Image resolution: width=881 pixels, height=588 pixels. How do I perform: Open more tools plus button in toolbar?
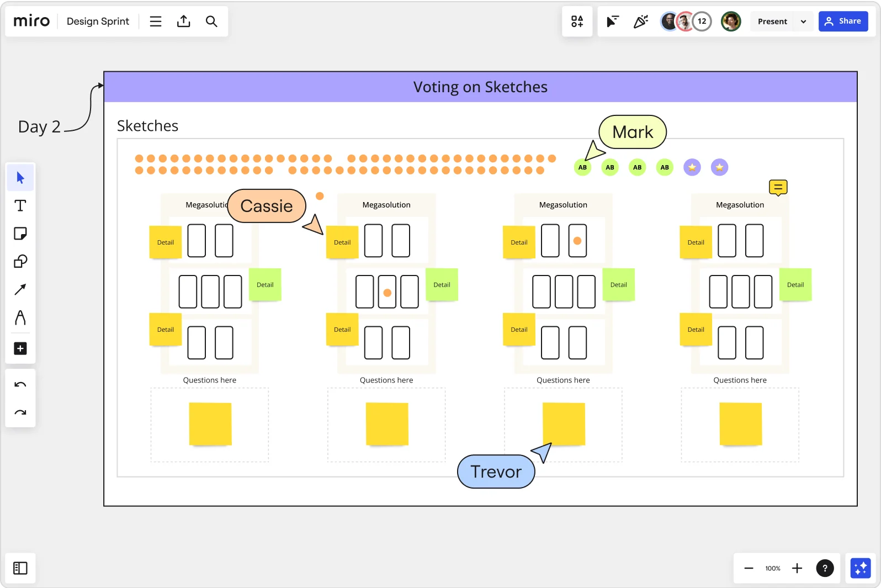[20, 348]
